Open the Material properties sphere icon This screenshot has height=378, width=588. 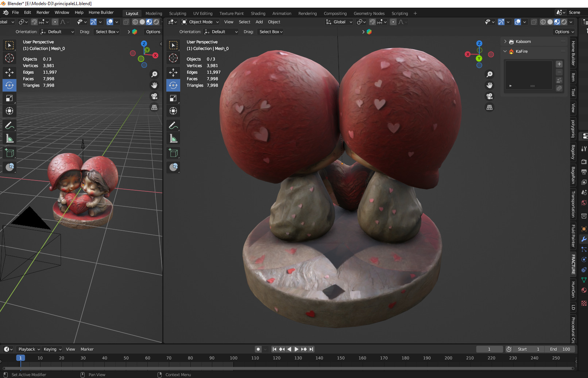tap(584, 290)
